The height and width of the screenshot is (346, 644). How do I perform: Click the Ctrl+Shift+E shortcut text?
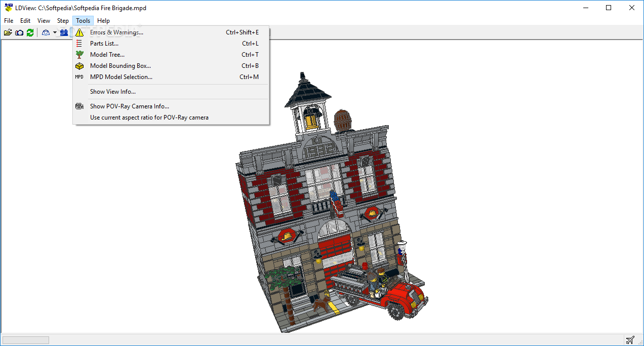click(x=242, y=32)
